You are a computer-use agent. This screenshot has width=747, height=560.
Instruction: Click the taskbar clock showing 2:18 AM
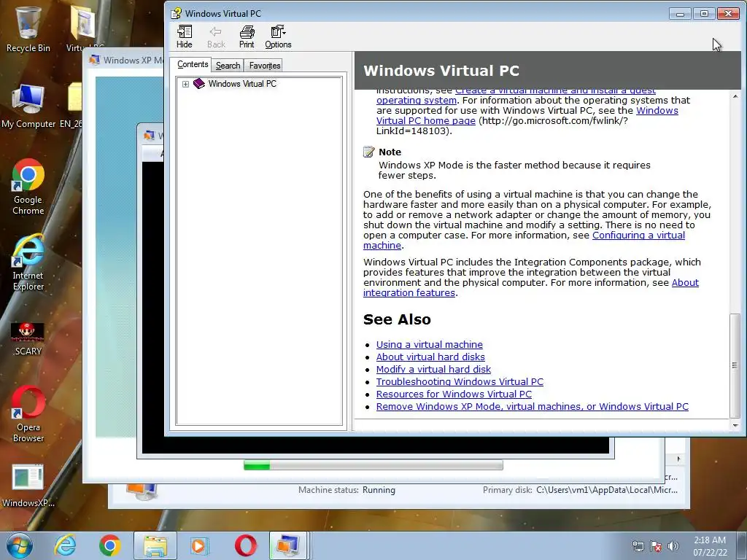[709, 546]
